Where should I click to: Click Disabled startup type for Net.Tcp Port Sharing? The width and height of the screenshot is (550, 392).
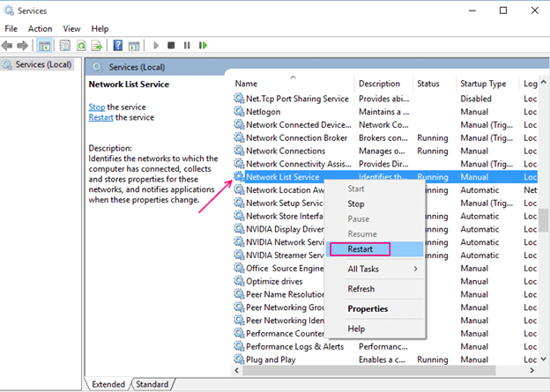coord(476,99)
